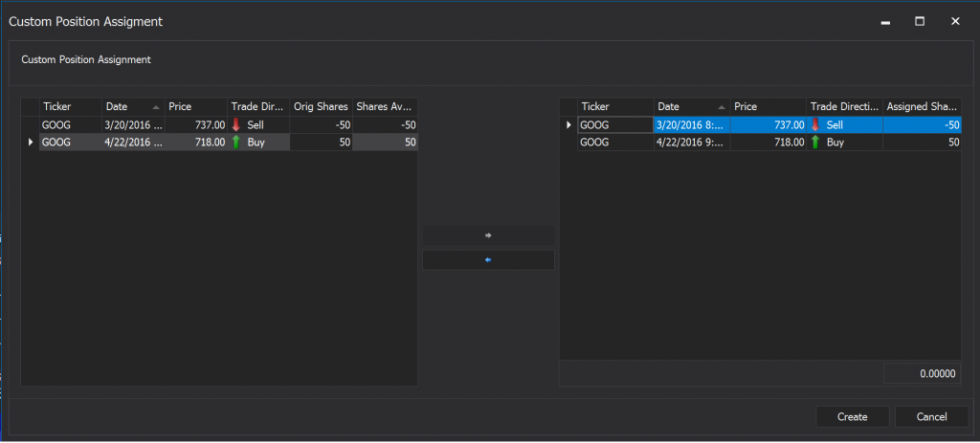This screenshot has width=980, height=443.
Task: Click red Sell arrow in right table
Action: [815, 125]
